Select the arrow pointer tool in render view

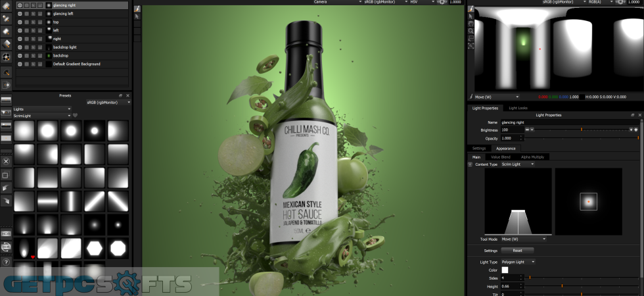(x=137, y=16)
